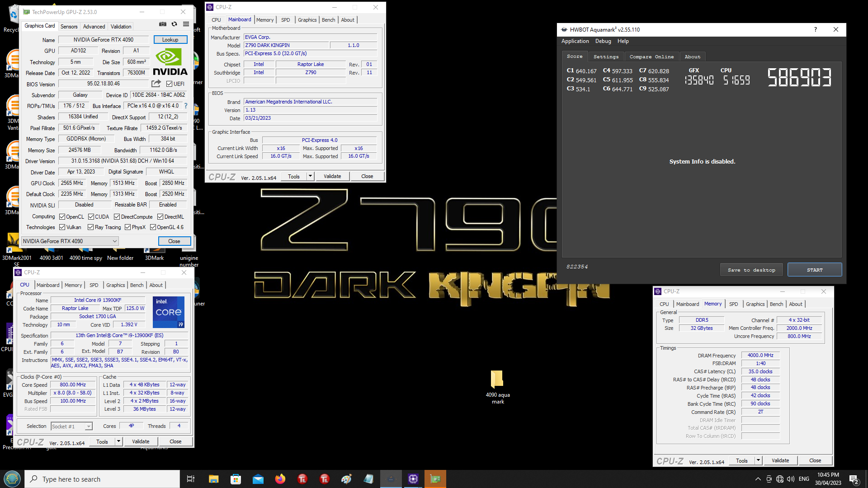This screenshot has height=488, width=868.
Task: Toggle the OpenGL 4.6 checkbox
Action: click(153, 227)
